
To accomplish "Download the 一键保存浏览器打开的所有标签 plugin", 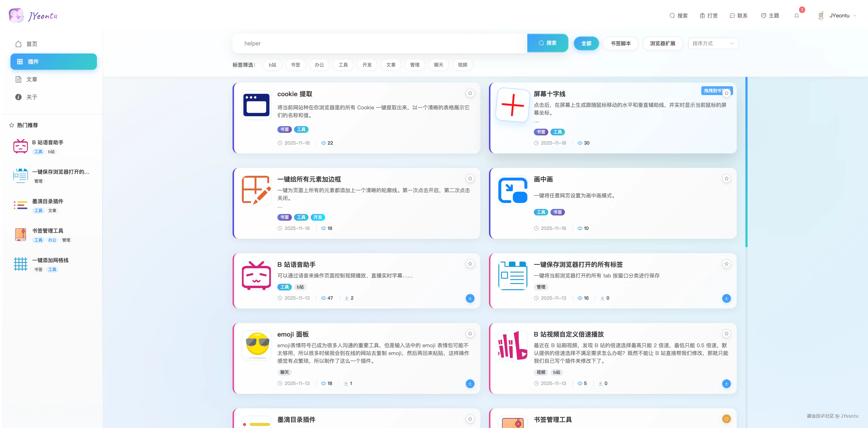I will point(726,298).
